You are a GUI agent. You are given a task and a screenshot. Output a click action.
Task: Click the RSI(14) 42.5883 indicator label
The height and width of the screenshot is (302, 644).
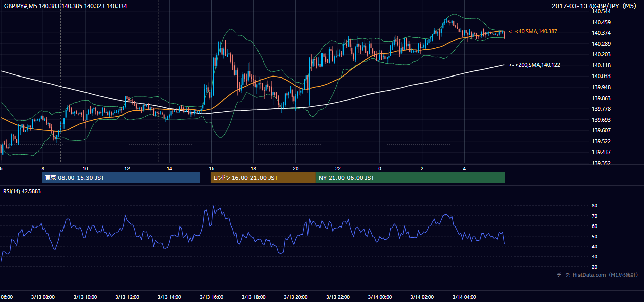click(x=22, y=191)
